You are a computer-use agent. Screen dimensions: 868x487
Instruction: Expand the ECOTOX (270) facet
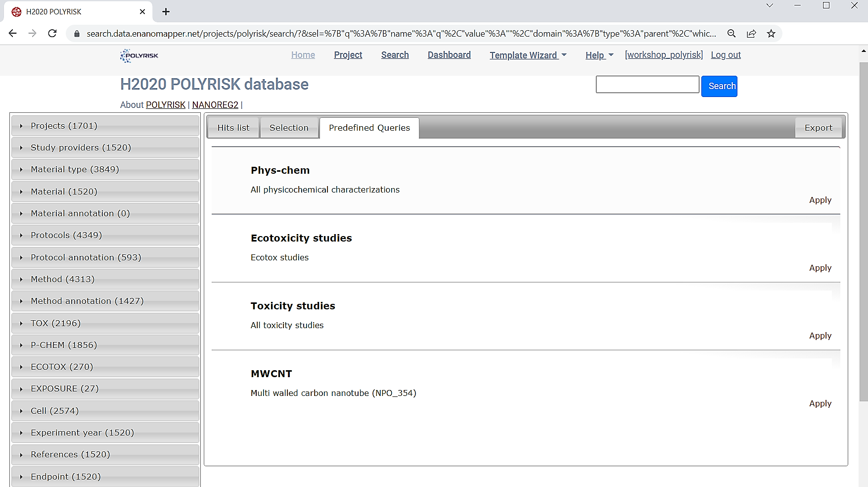click(61, 366)
